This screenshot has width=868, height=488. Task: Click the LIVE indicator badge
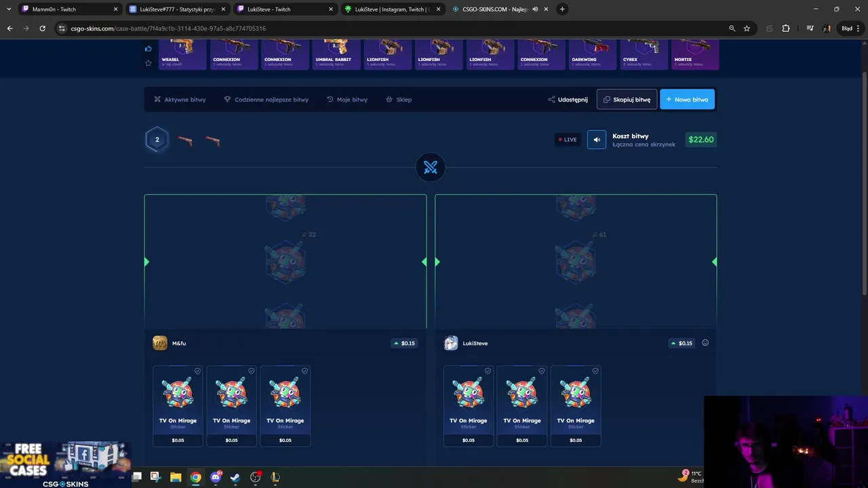[568, 140]
